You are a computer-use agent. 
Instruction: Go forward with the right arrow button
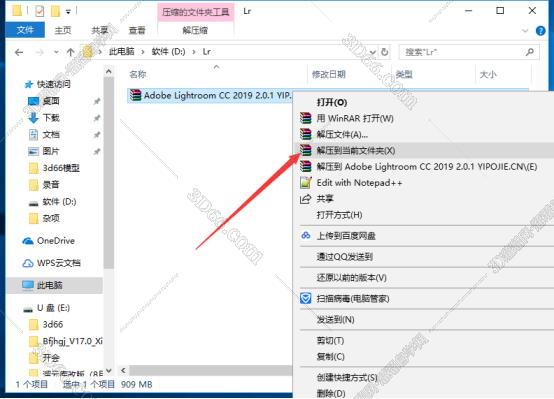tap(40, 52)
